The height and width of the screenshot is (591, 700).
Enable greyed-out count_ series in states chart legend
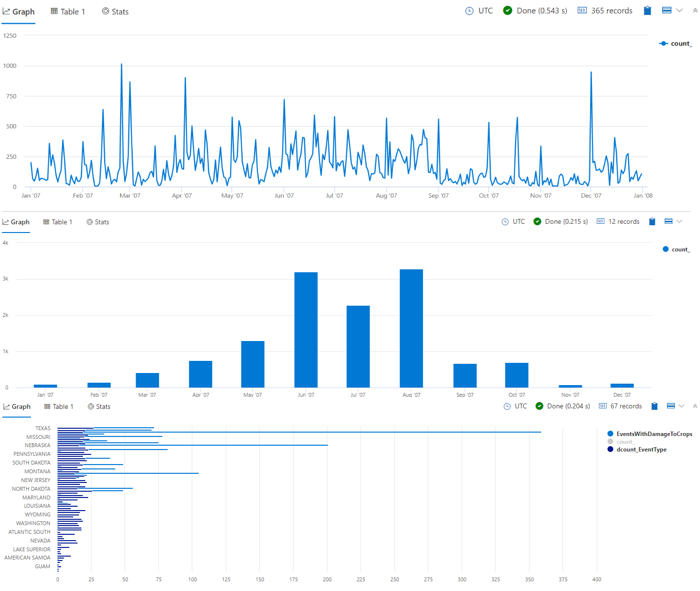pyautogui.click(x=621, y=442)
